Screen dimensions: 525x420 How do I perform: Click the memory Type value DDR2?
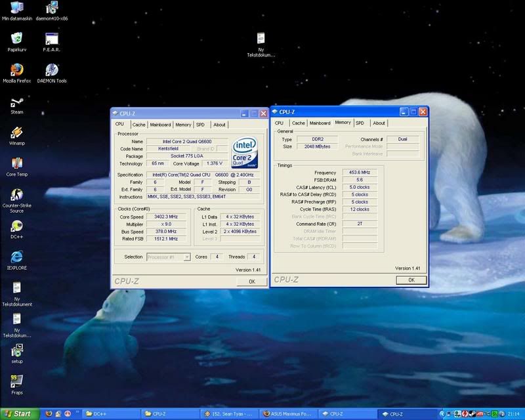tap(318, 139)
